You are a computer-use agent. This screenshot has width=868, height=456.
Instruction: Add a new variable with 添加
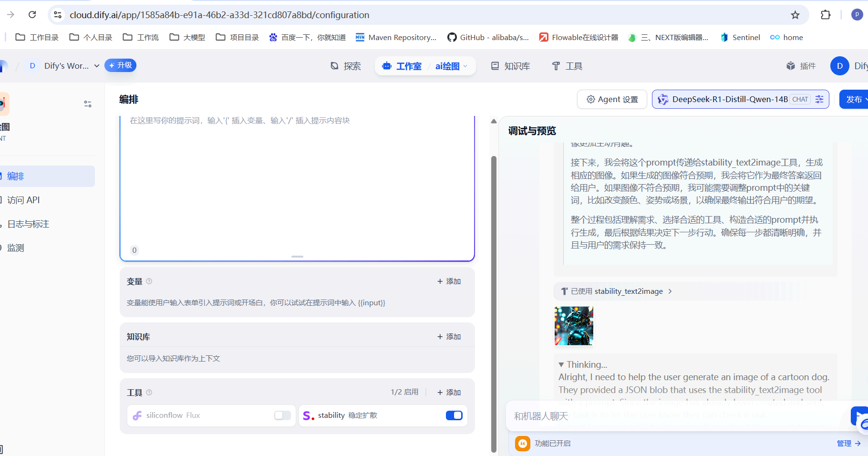(x=449, y=281)
